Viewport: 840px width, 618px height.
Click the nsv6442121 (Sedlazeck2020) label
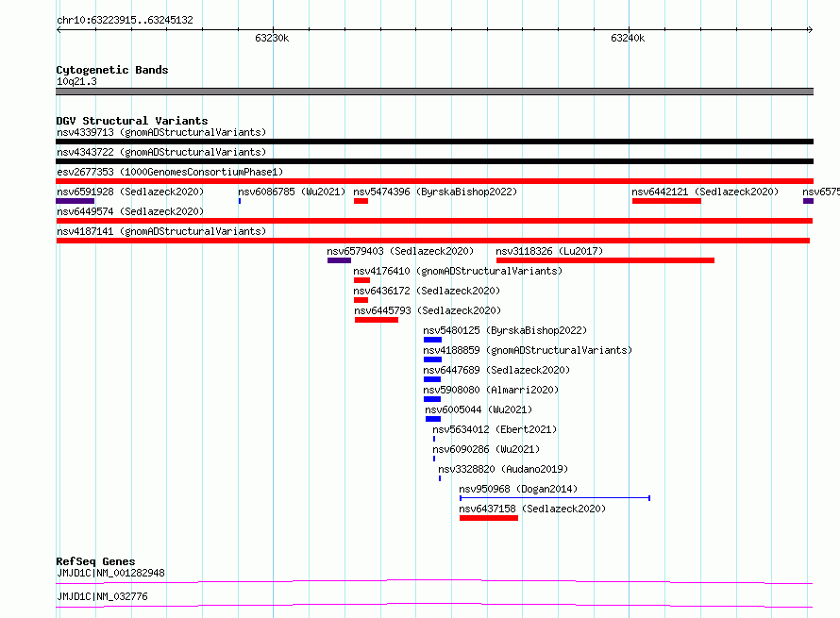click(x=705, y=192)
